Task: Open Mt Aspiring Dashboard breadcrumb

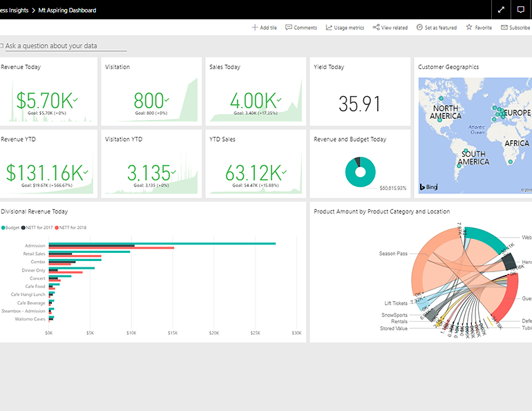Action: click(x=67, y=10)
